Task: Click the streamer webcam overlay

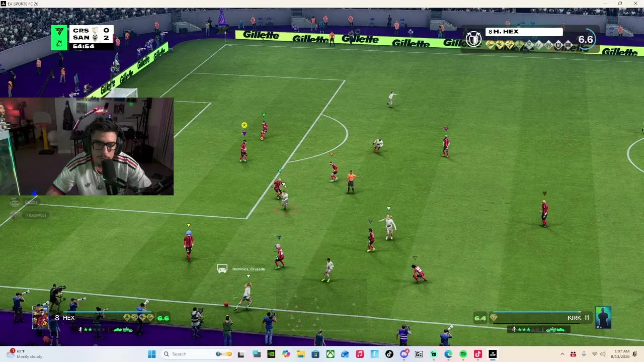Action: (x=87, y=146)
